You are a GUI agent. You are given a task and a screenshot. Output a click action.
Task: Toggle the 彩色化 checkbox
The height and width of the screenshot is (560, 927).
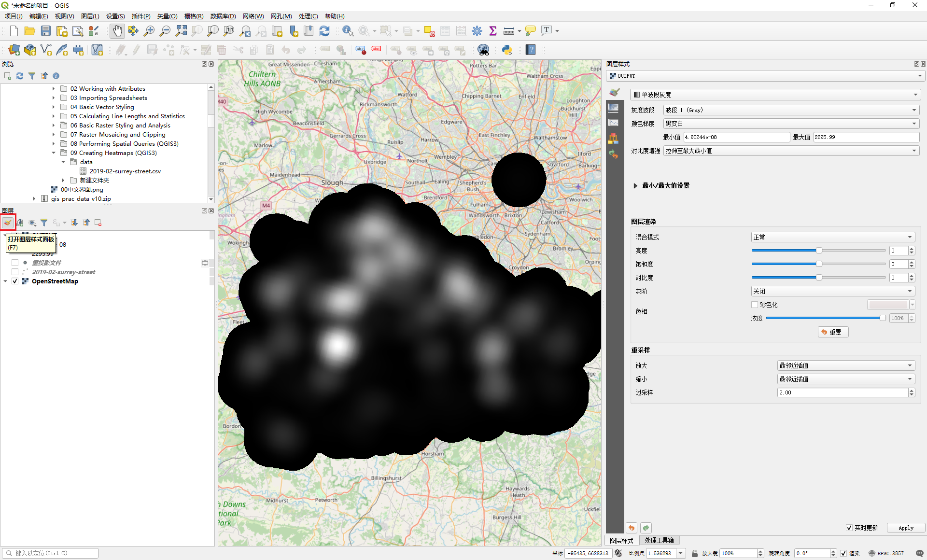[755, 305]
